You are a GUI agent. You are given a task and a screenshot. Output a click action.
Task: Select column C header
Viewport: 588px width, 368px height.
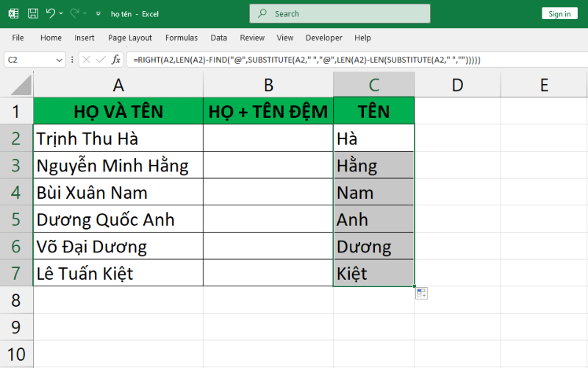tap(374, 85)
